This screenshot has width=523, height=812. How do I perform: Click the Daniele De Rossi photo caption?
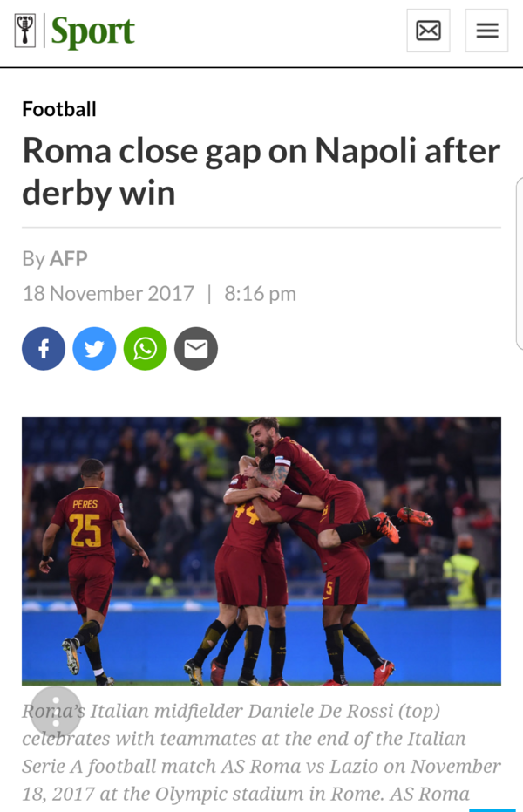pyautogui.click(x=261, y=752)
